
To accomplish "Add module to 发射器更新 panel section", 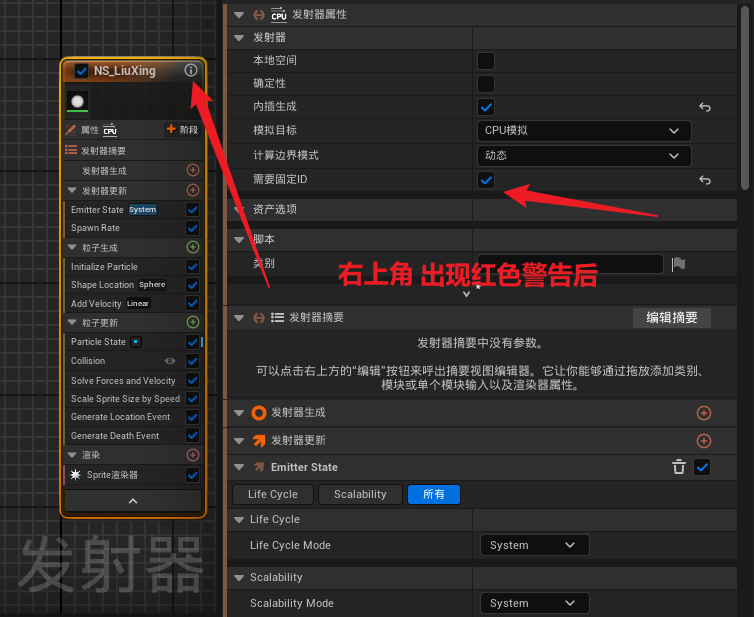I will (x=704, y=441).
